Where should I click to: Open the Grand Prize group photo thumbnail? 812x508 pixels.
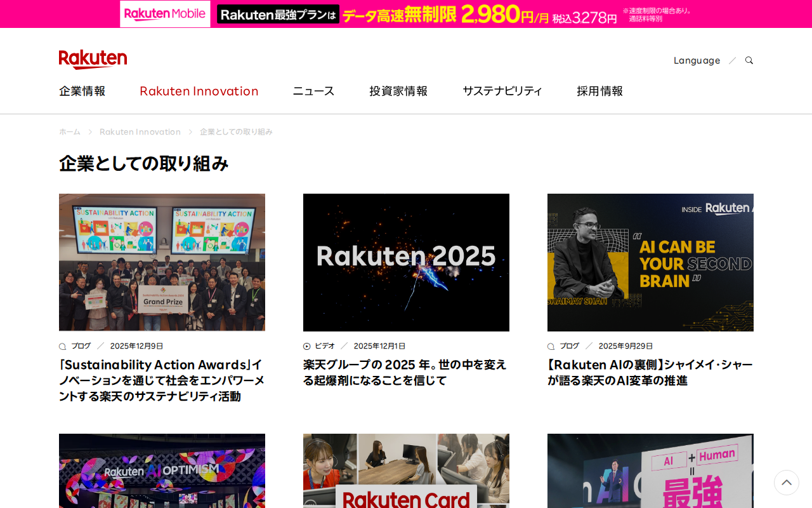[162, 262]
